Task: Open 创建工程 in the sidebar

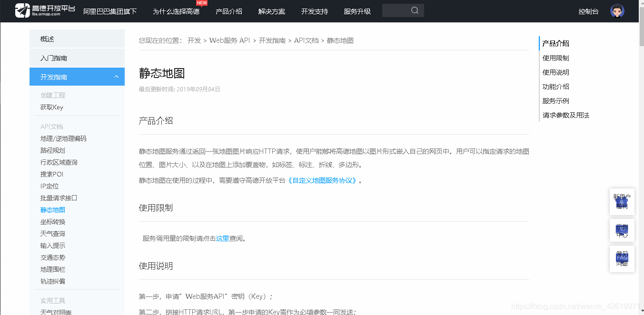Action: 53,95
